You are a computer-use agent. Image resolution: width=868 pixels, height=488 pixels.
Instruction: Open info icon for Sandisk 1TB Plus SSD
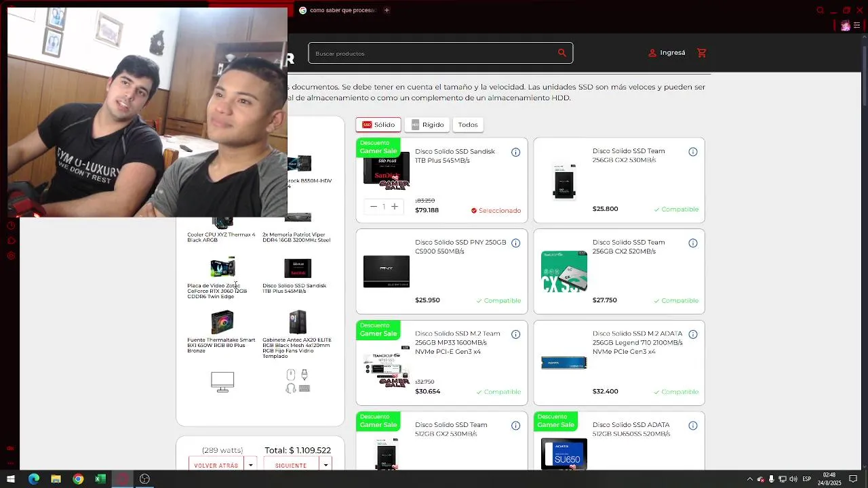[515, 152]
